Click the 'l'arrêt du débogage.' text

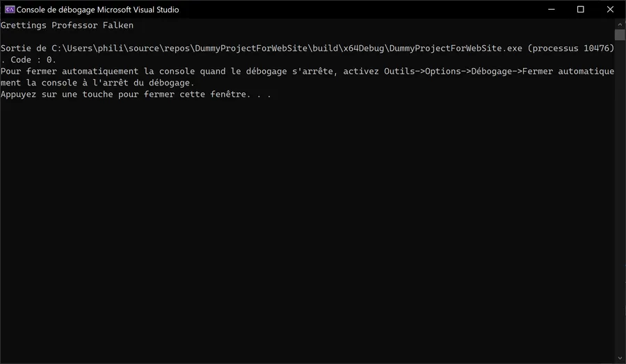pos(143,83)
